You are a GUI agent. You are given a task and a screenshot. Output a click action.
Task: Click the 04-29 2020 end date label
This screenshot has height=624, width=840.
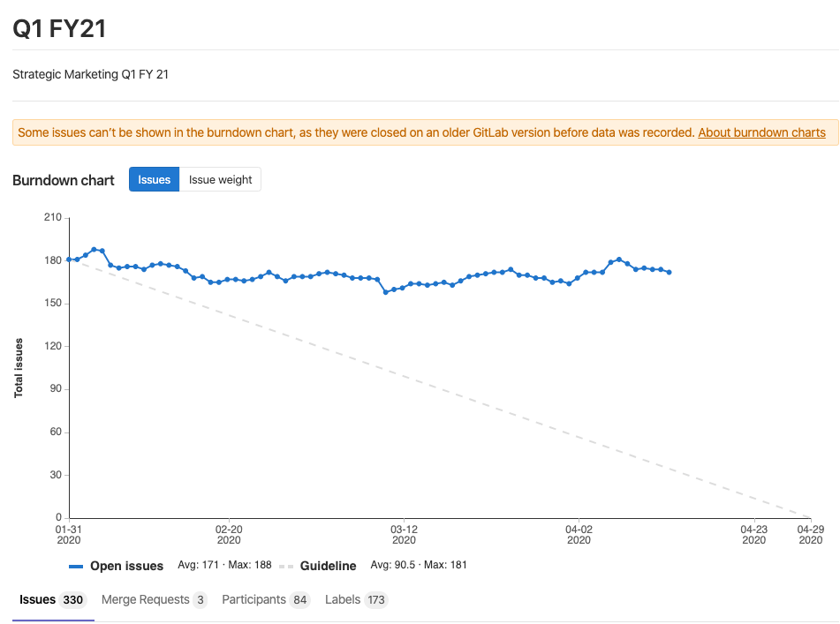point(810,535)
